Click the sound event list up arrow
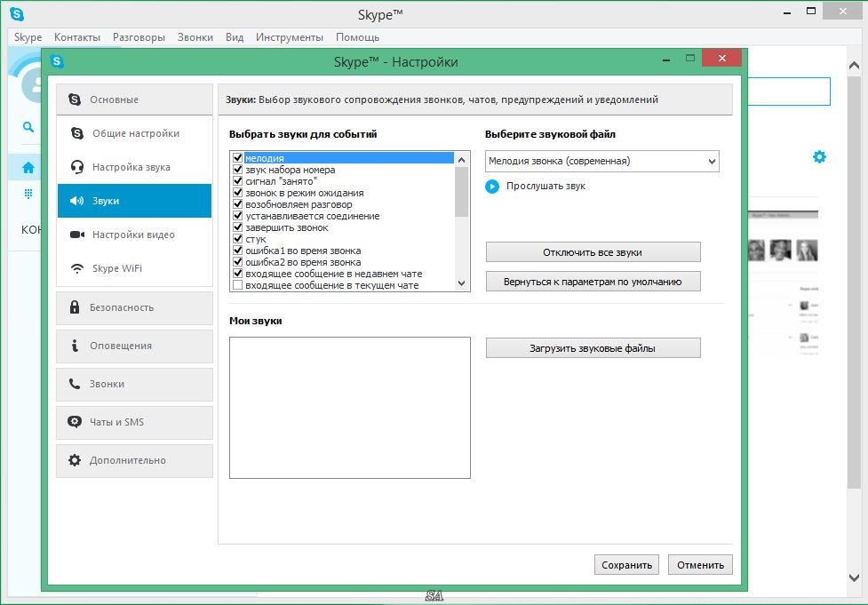Screen dimensions: 868x605 [462, 159]
